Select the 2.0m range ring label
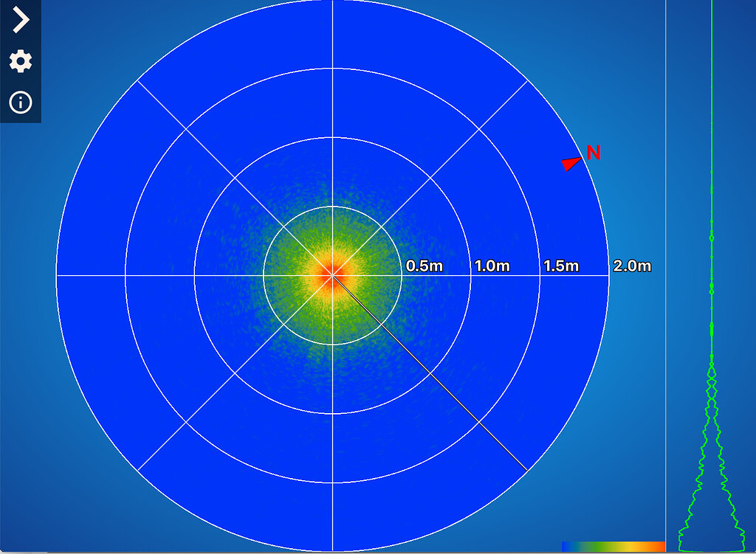 (631, 266)
